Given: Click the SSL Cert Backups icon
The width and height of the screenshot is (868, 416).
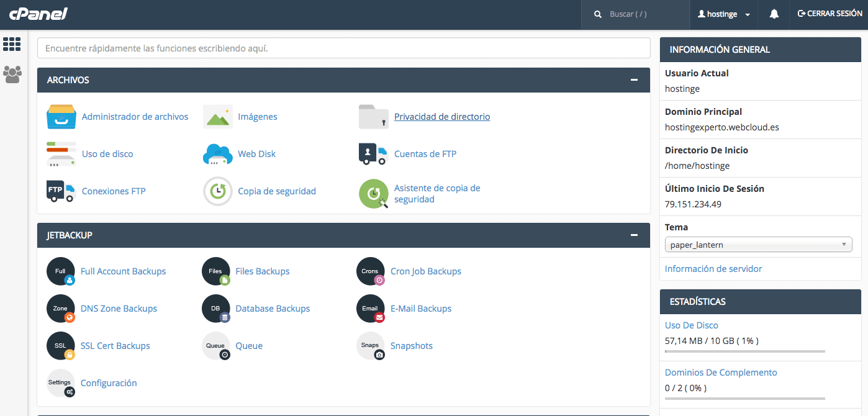Looking at the screenshot, I should (61, 346).
